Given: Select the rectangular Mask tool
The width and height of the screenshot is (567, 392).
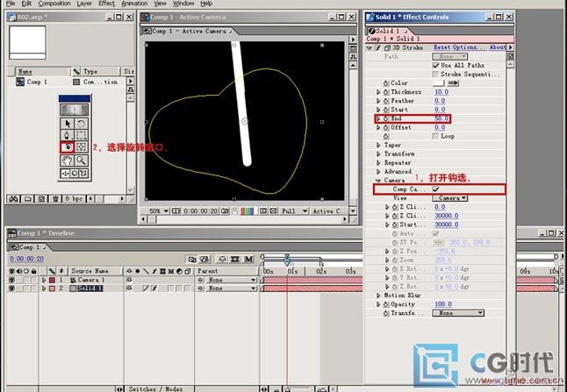Looking at the screenshot, I should click(82, 135).
